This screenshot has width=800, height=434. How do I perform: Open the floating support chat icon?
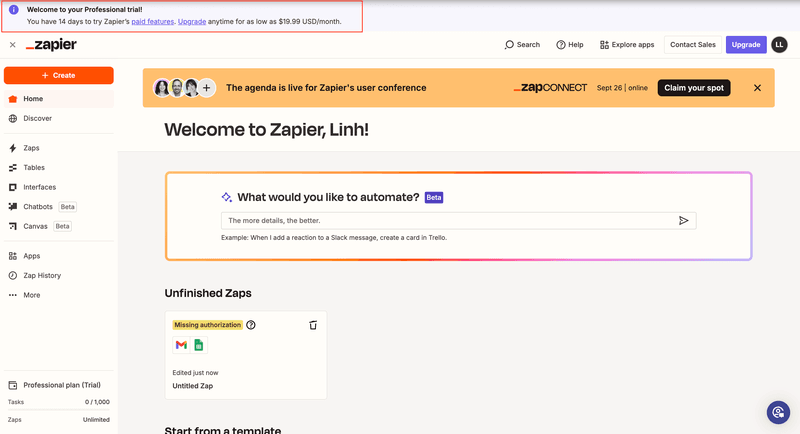(778, 412)
